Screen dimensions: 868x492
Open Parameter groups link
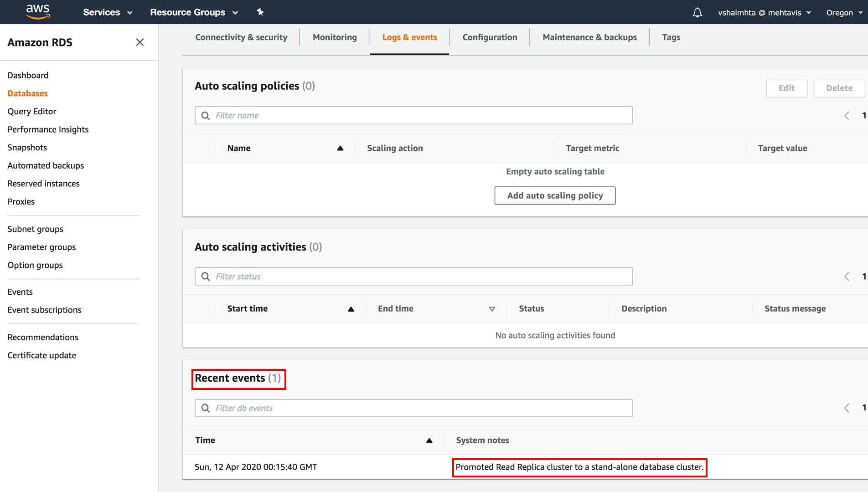(41, 247)
